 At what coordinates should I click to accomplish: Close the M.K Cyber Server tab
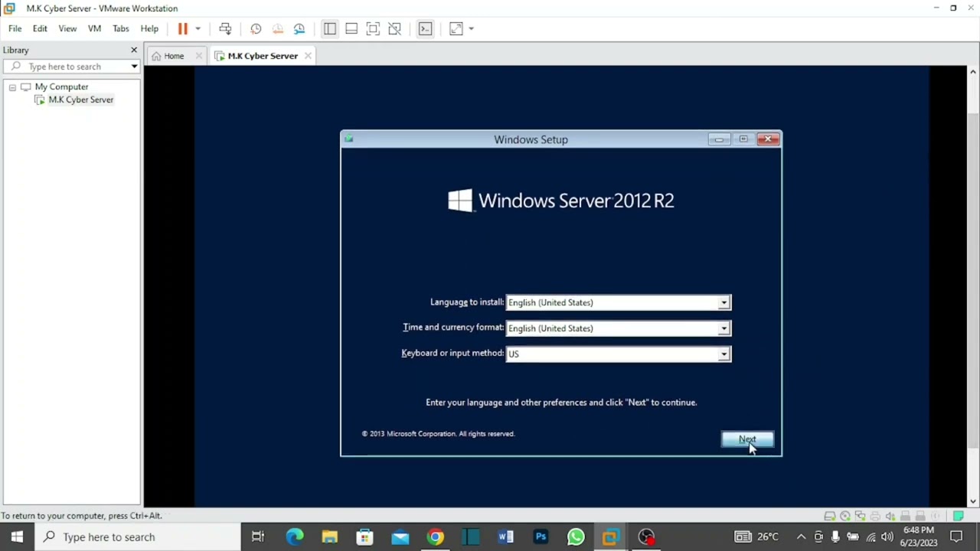(308, 56)
